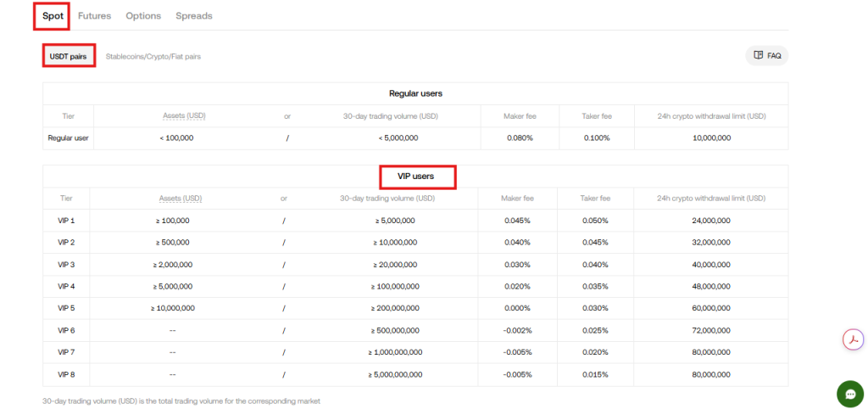Click Assets (USD) header in VIP users table

pos(181,198)
